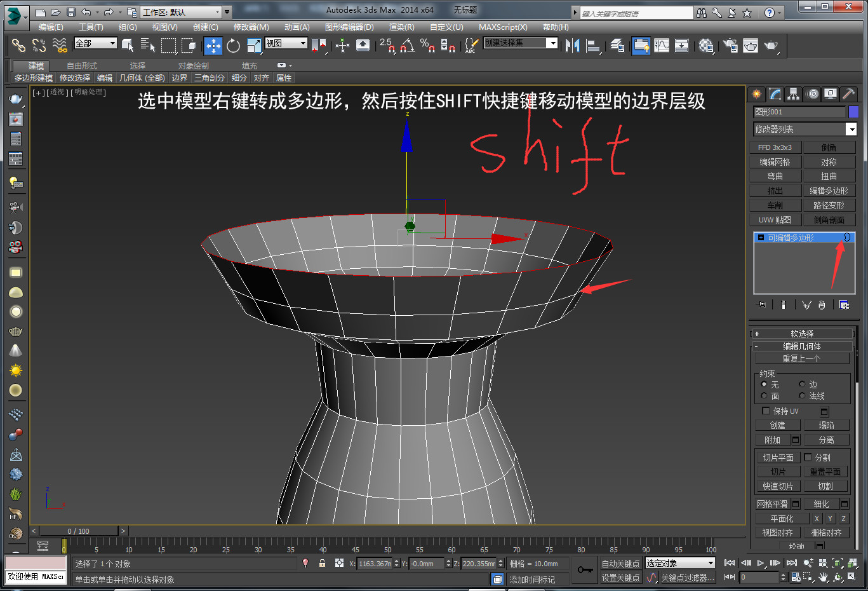Image resolution: width=868 pixels, height=591 pixels.
Task: Click the object color swatch beside 图形001
Action: (x=853, y=112)
